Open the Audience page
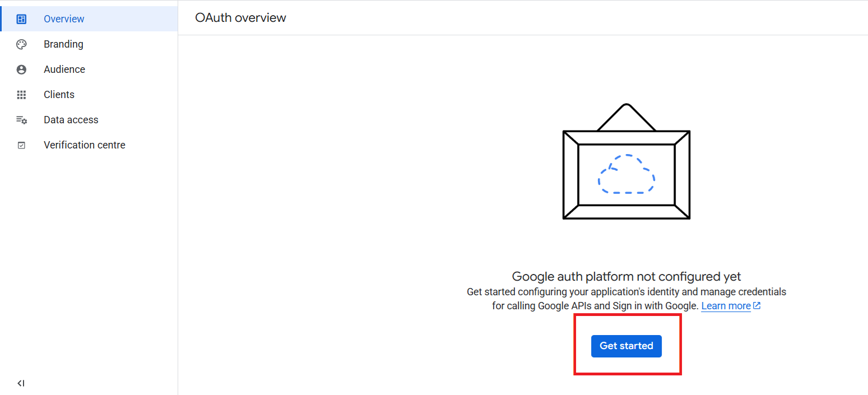This screenshot has height=395, width=868. (x=89, y=69)
